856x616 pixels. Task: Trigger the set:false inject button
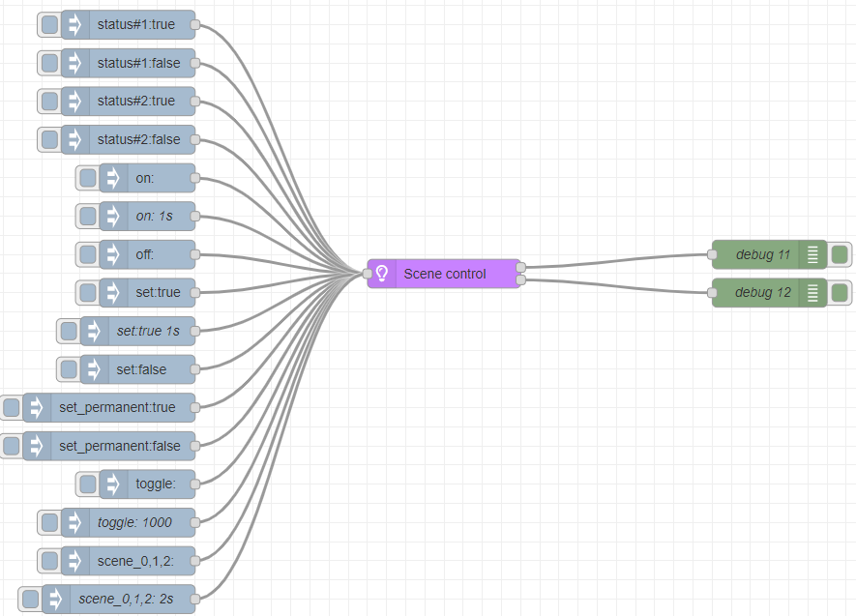(69, 369)
